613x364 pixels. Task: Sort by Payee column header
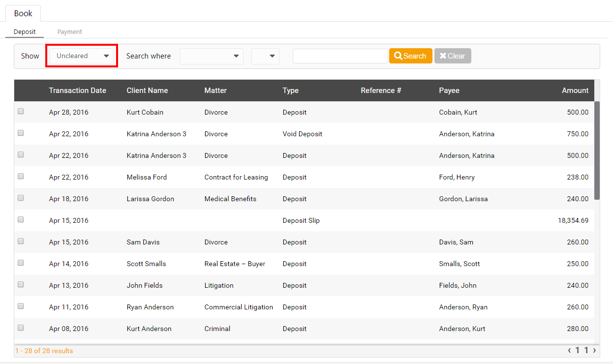[449, 91]
